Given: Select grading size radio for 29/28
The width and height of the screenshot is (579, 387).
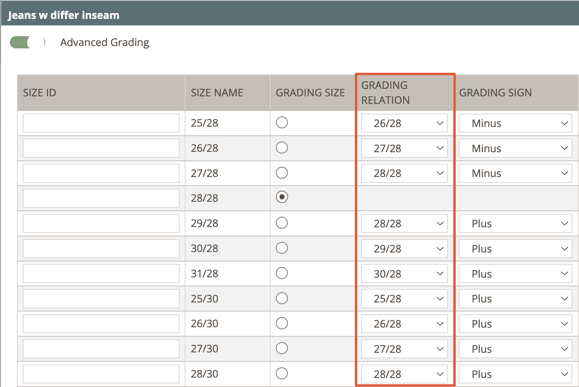Looking at the screenshot, I should (282, 223).
